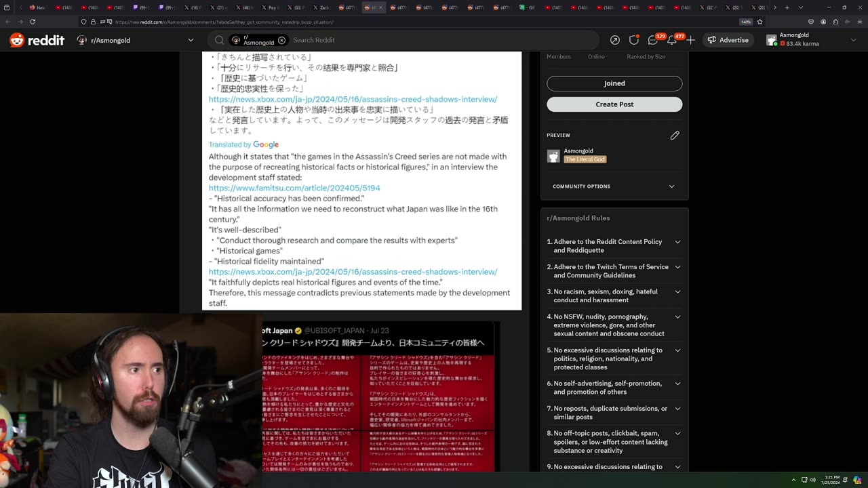Open the famitsu.com article link
This screenshot has width=868, height=488.
[x=294, y=188]
